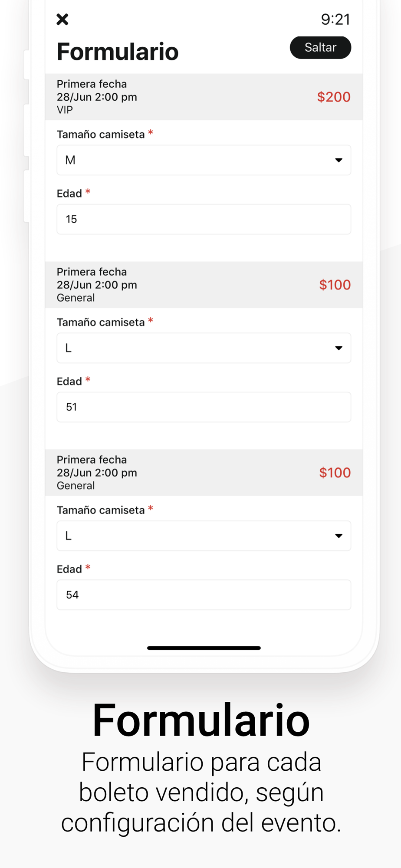Tap the home indicator bar at the bottom
This screenshot has height=868, width=401.
click(x=204, y=648)
